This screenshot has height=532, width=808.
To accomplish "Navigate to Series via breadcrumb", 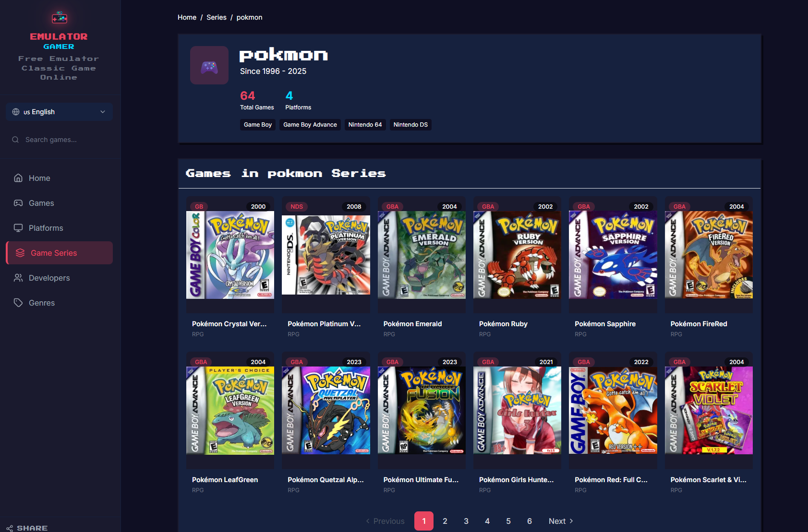I will point(216,17).
